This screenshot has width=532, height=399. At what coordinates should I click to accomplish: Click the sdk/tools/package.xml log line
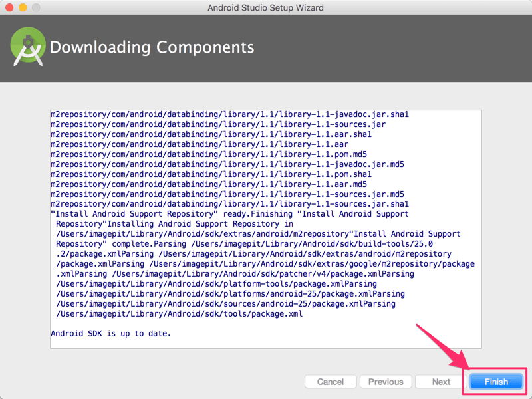(179, 314)
